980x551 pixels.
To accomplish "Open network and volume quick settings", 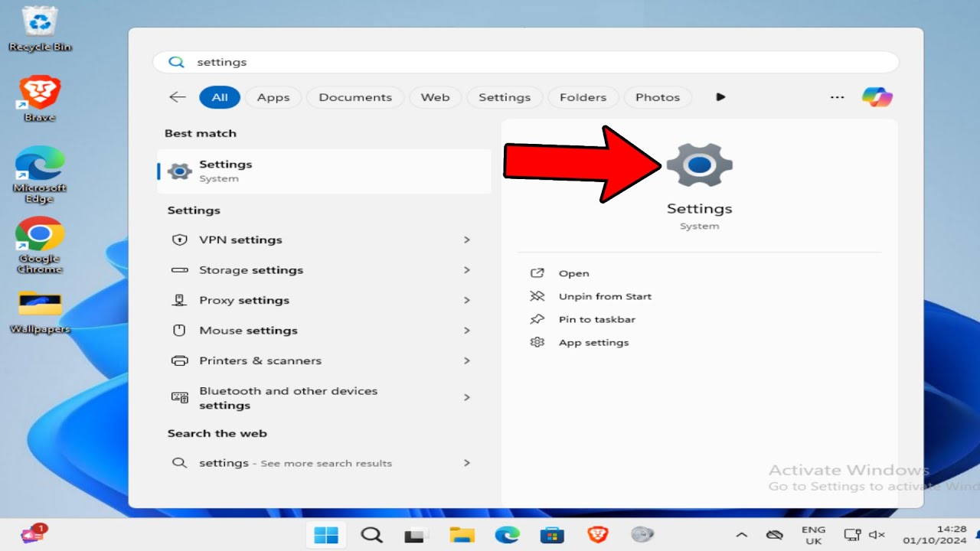I will pos(864,535).
